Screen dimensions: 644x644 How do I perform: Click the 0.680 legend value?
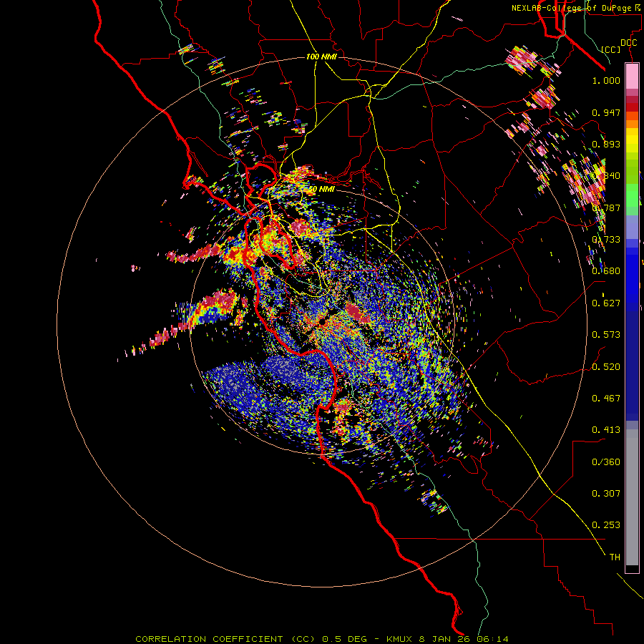606,271
